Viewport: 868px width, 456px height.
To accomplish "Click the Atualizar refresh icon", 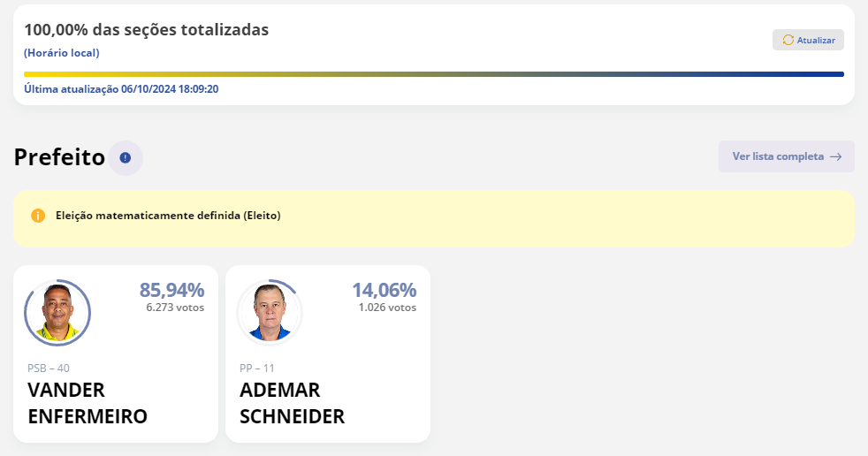I will [x=788, y=40].
